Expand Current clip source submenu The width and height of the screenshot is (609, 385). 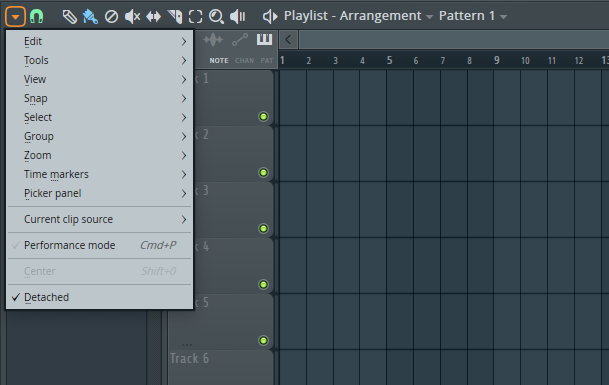99,220
